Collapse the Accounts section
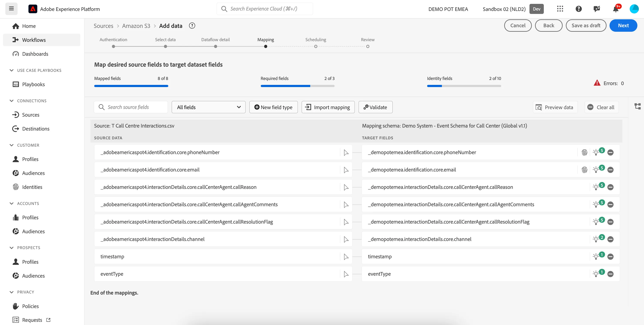 [12, 204]
